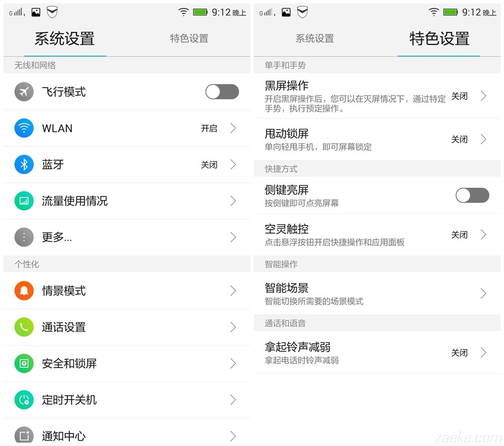Open 定时开关机 via its clock icon
504x446 pixels.
(24, 400)
